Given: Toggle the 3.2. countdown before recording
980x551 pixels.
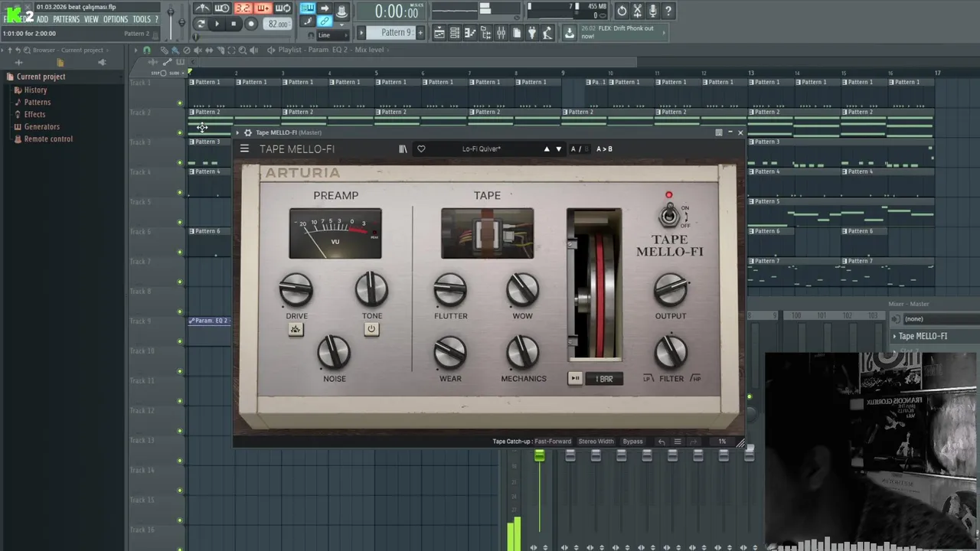Looking at the screenshot, I should (243, 8).
